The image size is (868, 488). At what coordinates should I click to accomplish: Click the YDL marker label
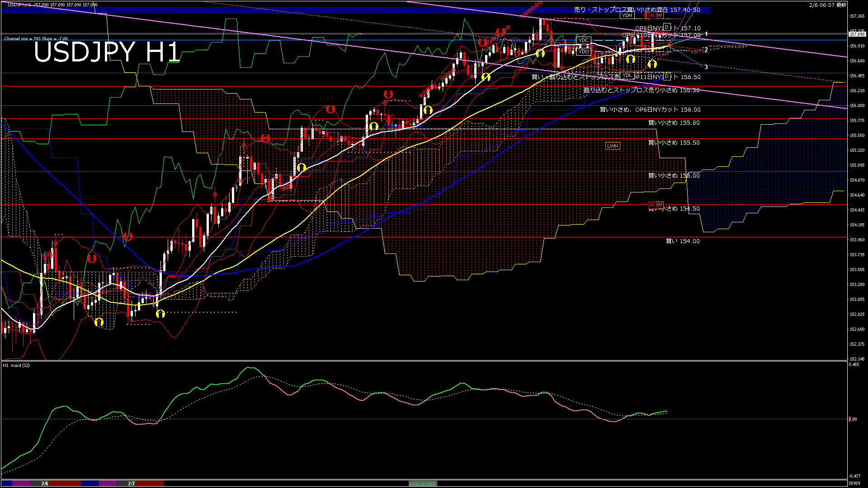pos(627,75)
